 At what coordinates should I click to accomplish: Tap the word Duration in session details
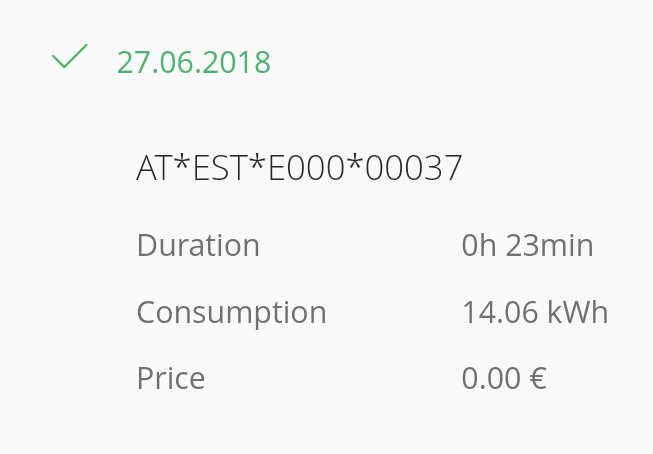pos(198,245)
